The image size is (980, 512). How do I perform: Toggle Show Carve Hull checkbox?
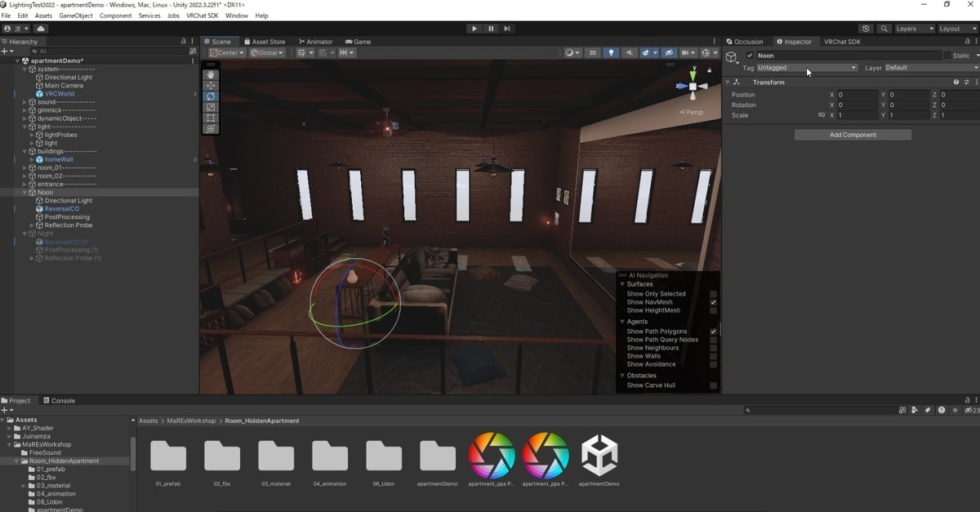pyautogui.click(x=713, y=385)
